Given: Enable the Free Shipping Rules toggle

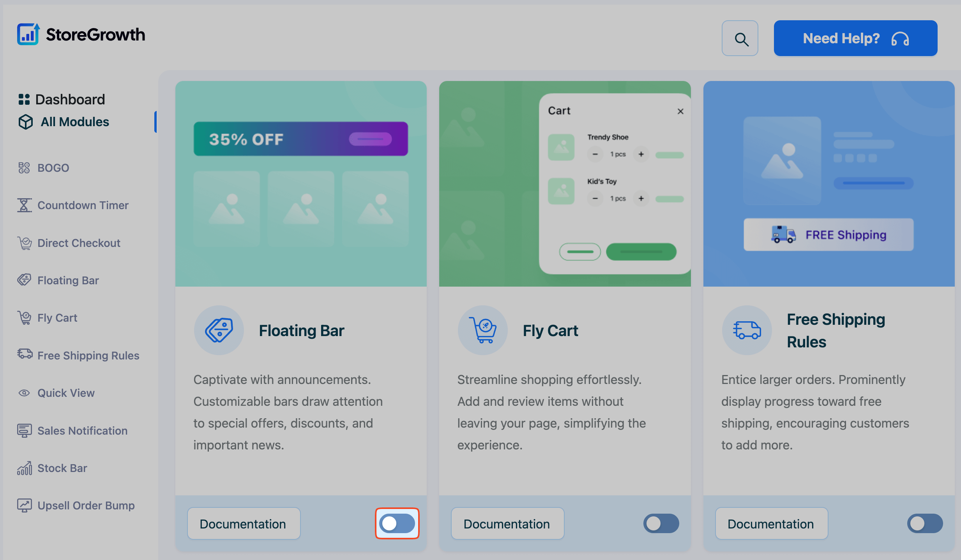Looking at the screenshot, I should (925, 523).
